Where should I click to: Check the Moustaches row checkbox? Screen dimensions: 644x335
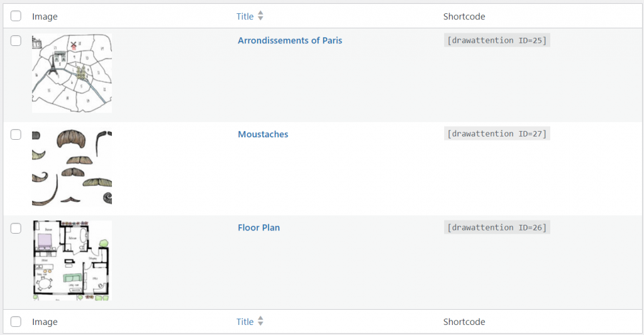tap(16, 134)
